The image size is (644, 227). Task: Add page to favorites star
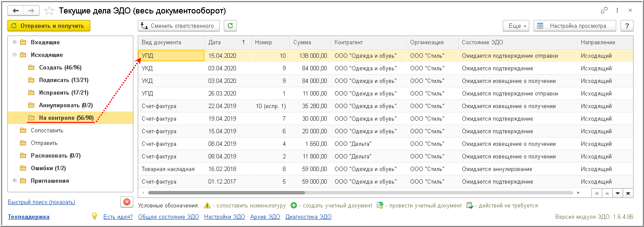(50, 10)
